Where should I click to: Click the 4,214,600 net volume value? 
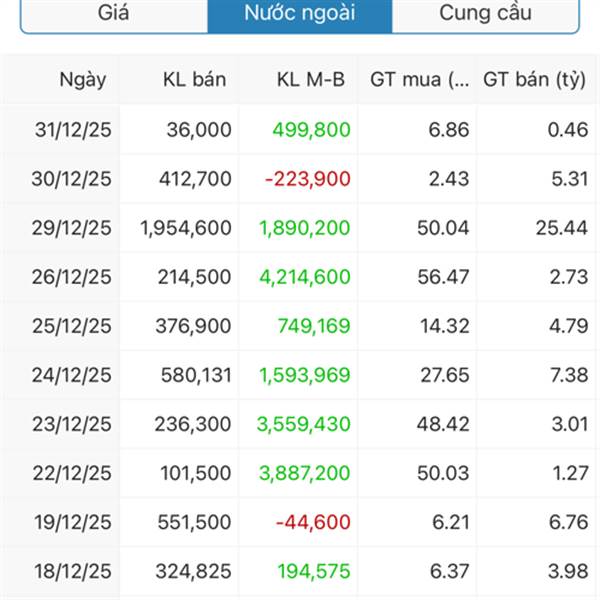(305, 277)
